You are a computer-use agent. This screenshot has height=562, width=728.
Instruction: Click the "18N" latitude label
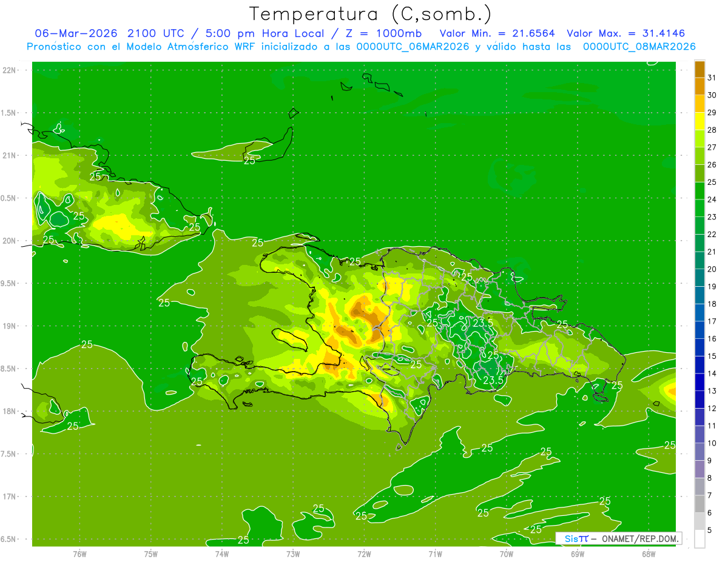(9, 411)
